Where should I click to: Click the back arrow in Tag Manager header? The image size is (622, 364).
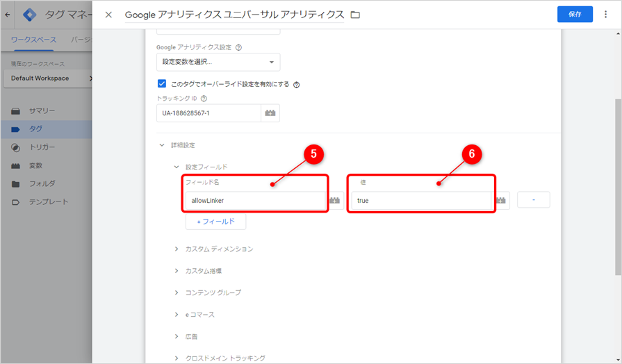tap(8, 15)
